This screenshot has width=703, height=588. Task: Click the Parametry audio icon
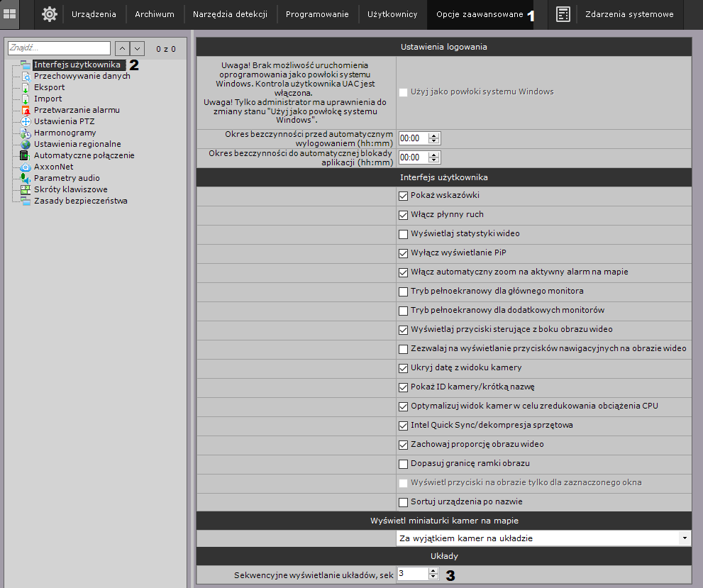(26, 178)
